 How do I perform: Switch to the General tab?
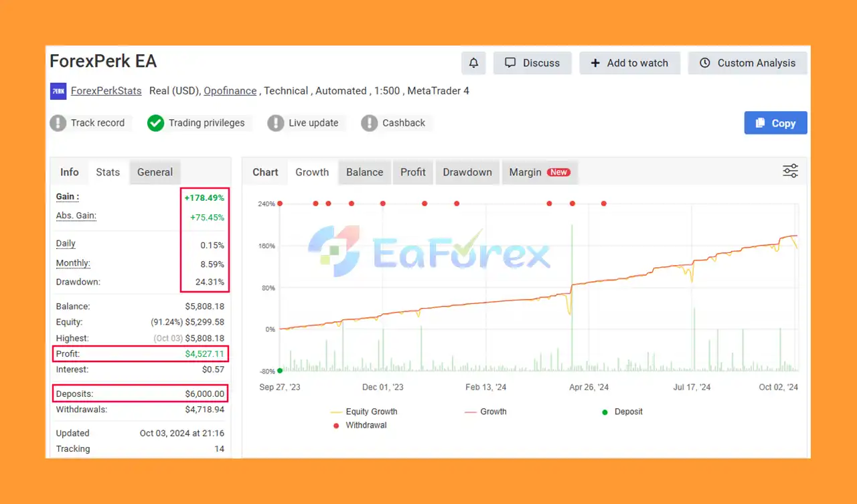(155, 172)
